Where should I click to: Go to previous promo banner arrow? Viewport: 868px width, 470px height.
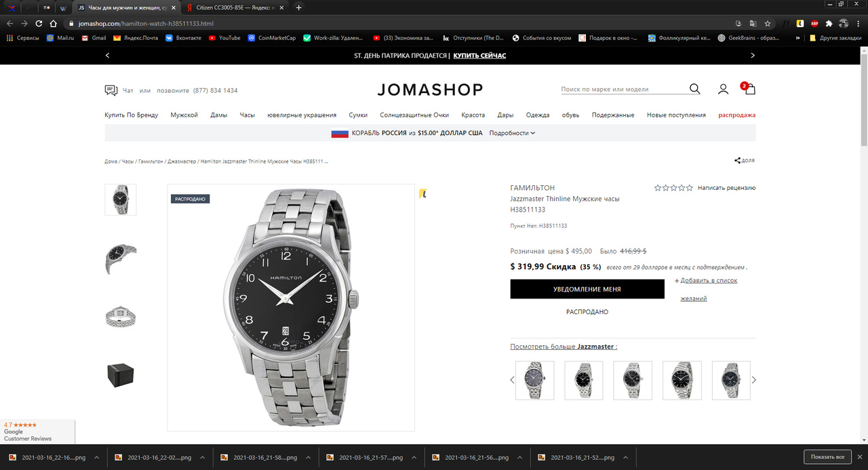[107, 56]
